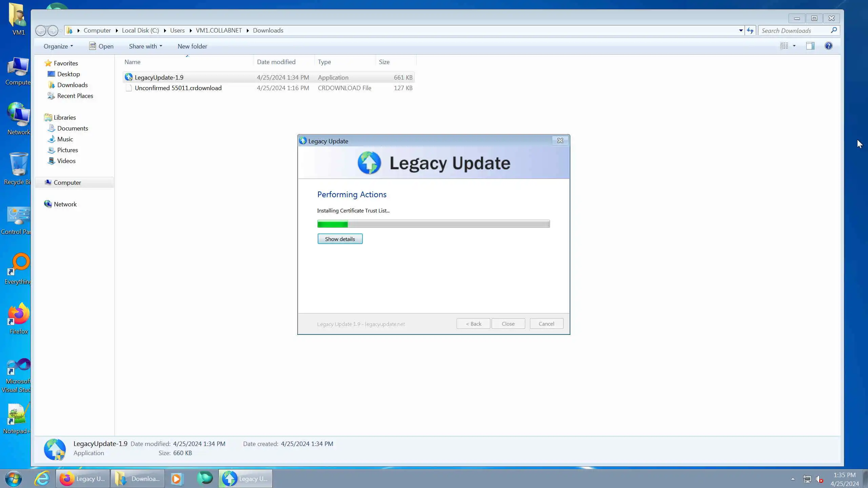
Task: Click New folder in the toolbar
Action: tap(192, 46)
